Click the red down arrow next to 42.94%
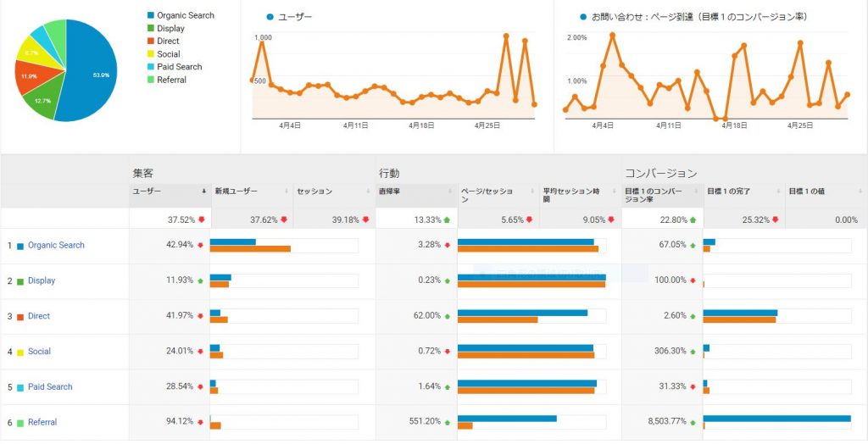The width and height of the screenshot is (868, 444). pos(200,246)
